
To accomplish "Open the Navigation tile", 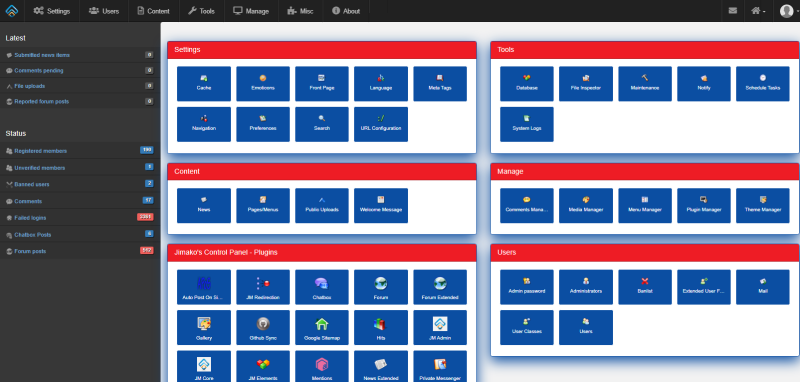I will 204,124.
